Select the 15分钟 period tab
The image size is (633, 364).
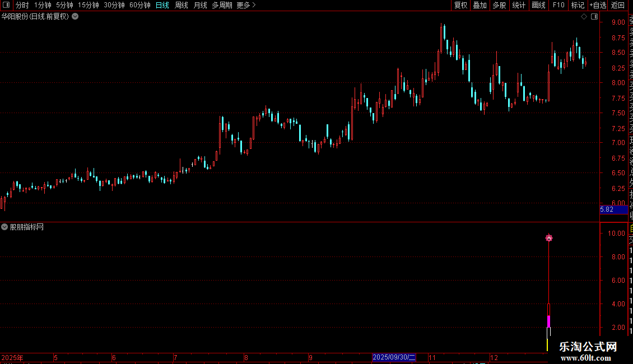(x=89, y=5)
